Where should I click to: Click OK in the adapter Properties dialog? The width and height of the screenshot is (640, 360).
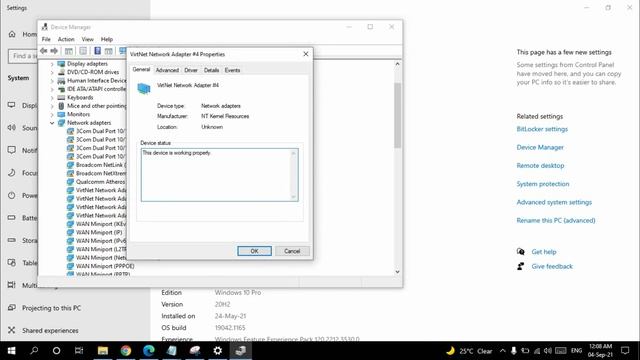(x=254, y=251)
